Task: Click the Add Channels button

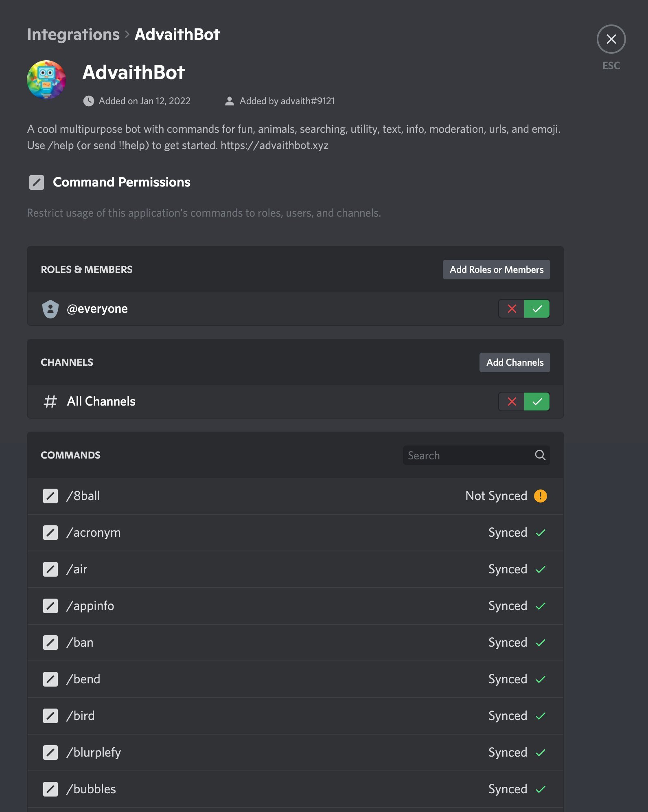Action: [x=514, y=362]
